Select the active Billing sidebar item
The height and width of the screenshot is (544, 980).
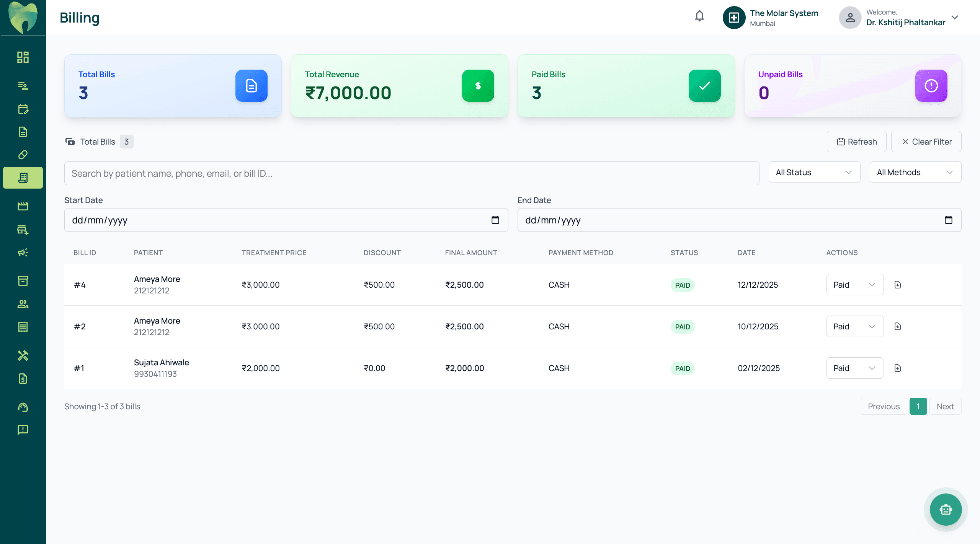[23, 178]
